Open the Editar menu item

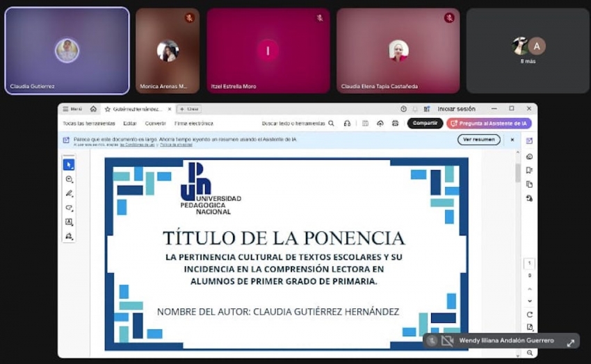coord(129,124)
